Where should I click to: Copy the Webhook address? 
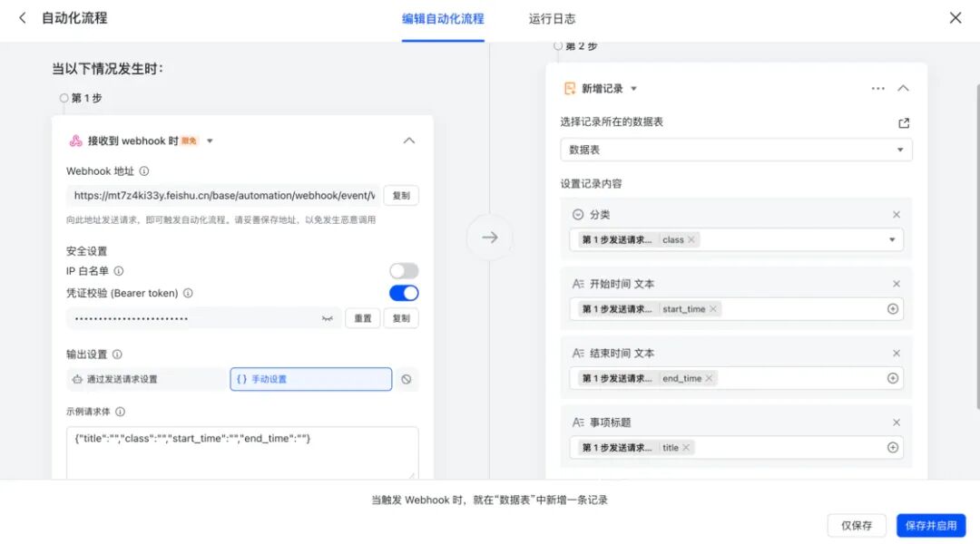pyautogui.click(x=401, y=196)
